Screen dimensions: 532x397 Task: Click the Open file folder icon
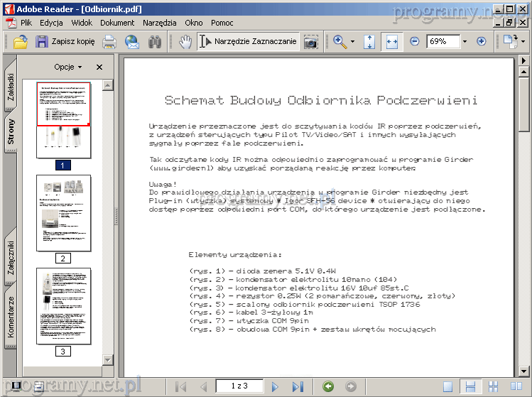coord(21,42)
